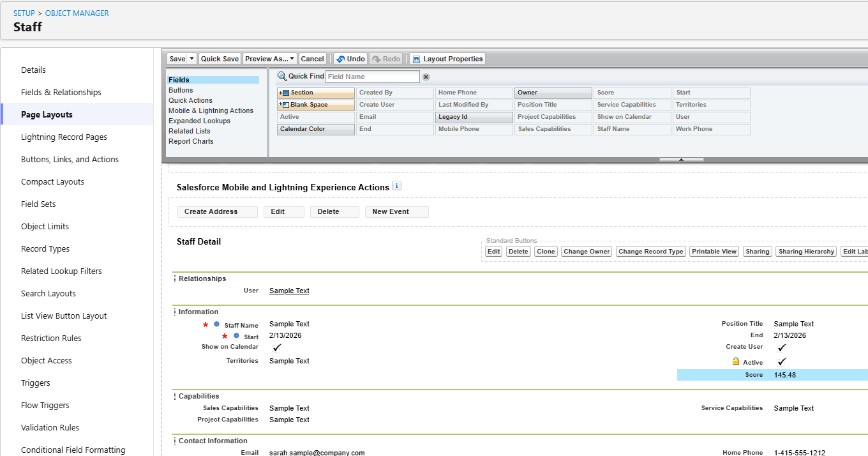Select the Mobile Phone palette field
The height and width of the screenshot is (456, 868).
[x=474, y=130]
